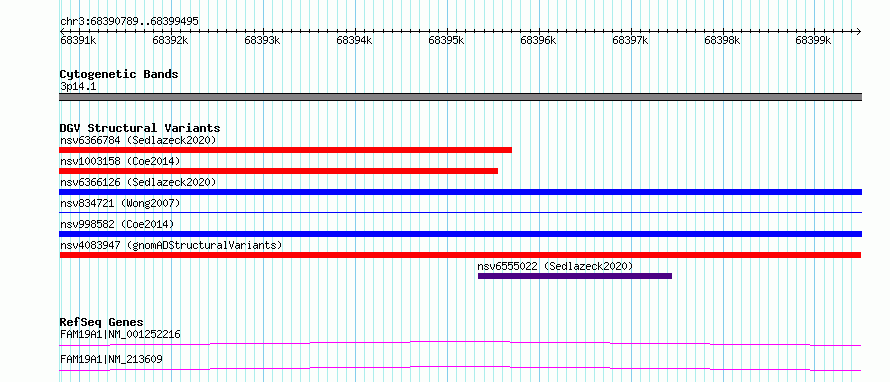This screenshot has height=382, width=890.
Task: Select the red bar for nsv1003158
Action: (278, 171)
